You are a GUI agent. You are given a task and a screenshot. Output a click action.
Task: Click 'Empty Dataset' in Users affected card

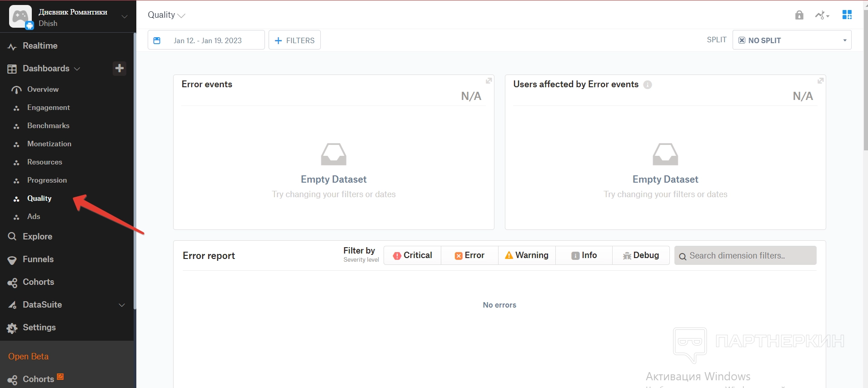point(665,179)
